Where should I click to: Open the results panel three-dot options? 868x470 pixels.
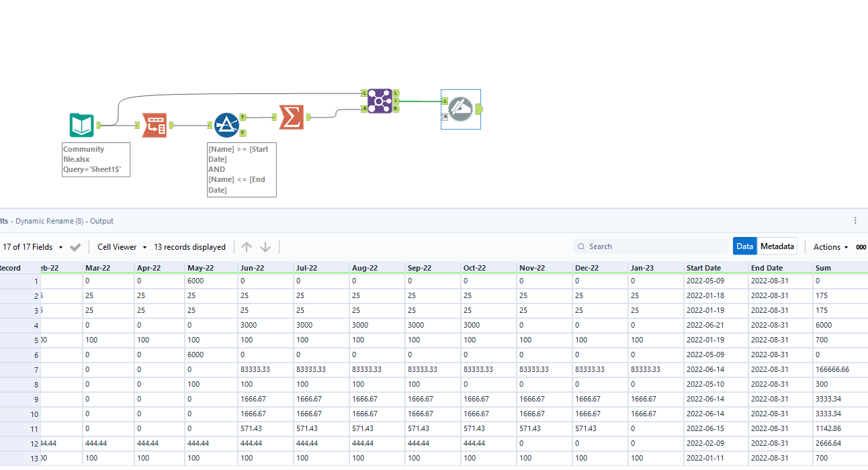click(855, 221)
